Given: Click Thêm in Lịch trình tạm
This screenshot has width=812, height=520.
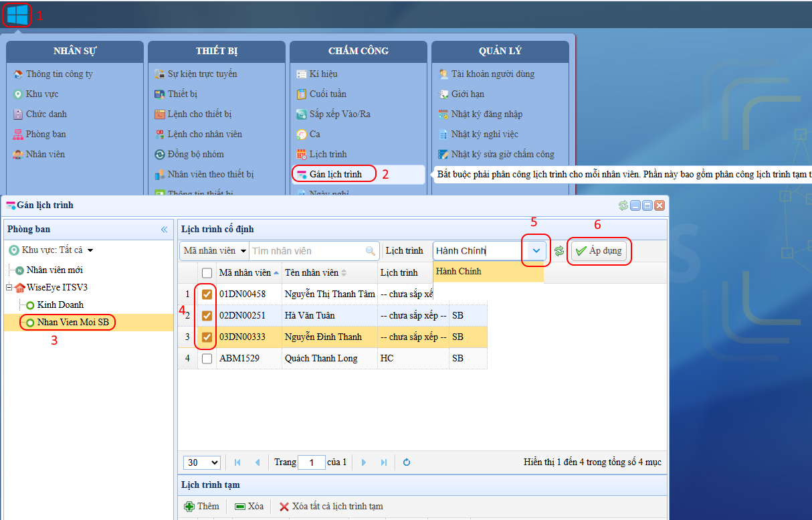Looking at the screenshot, I should click(201, 507).
